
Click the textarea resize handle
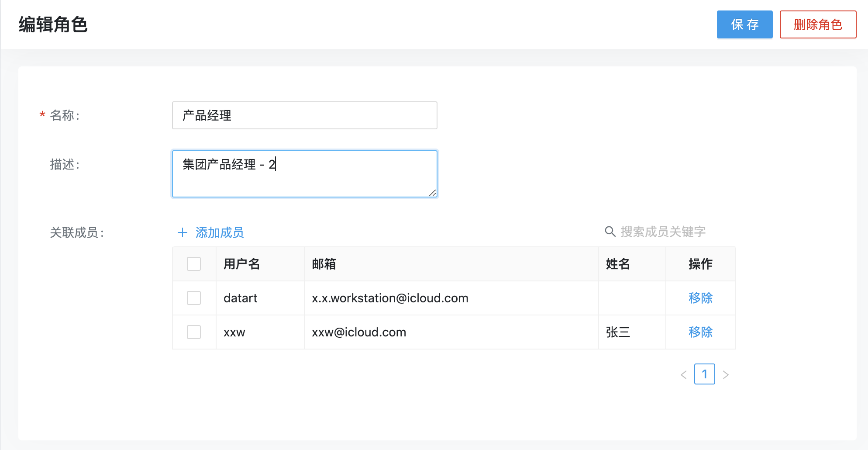pos(433,193)
